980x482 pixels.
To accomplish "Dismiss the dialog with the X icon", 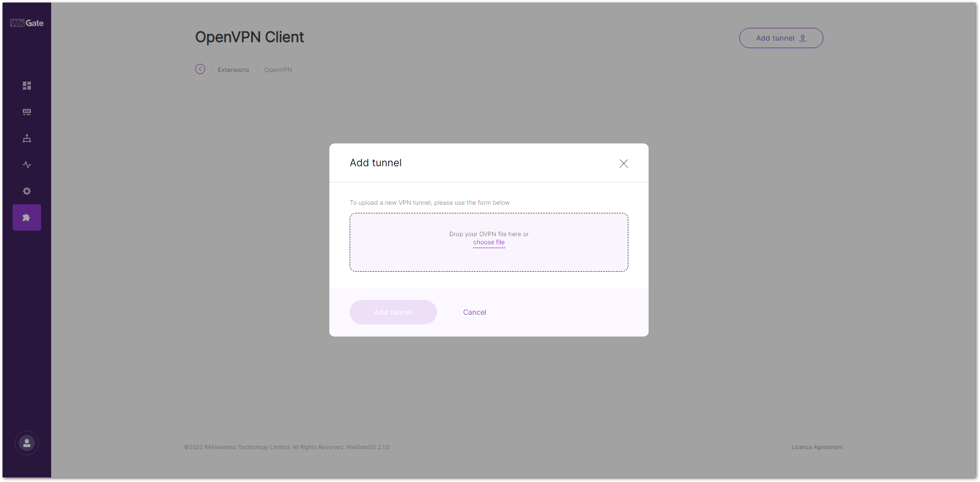I will click(623, 163).
